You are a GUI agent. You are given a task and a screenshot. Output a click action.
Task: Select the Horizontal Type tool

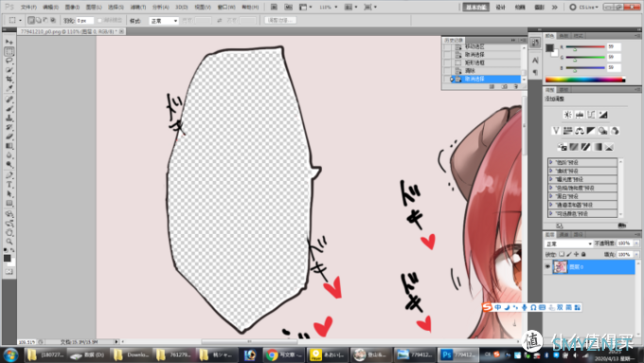9,185
